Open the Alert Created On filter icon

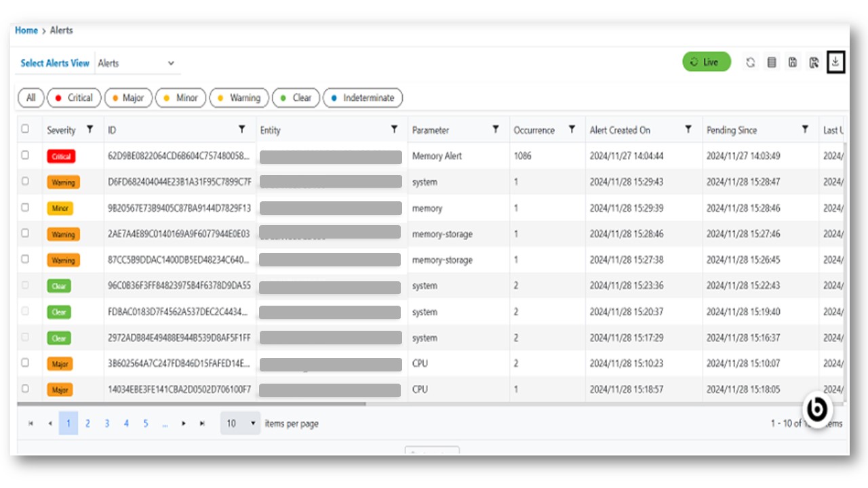(x=688, y=129)
